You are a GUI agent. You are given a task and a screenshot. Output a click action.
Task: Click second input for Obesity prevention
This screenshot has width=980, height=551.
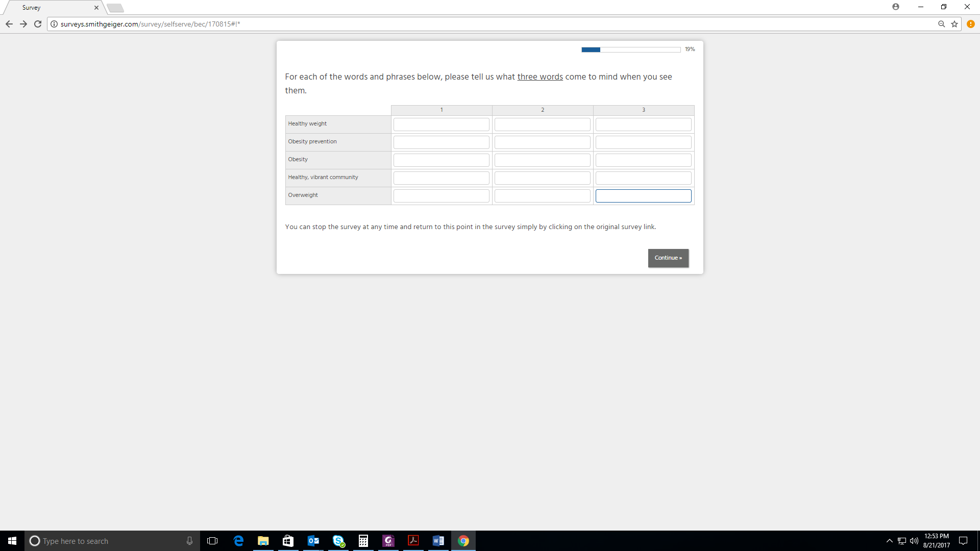pyautogui.click(x=542, y=142)
